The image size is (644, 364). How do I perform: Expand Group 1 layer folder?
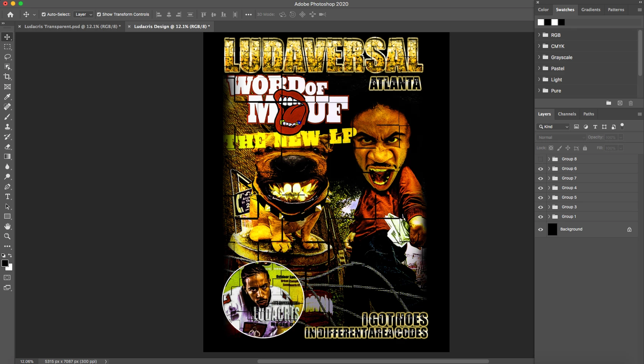pos(549,216)
